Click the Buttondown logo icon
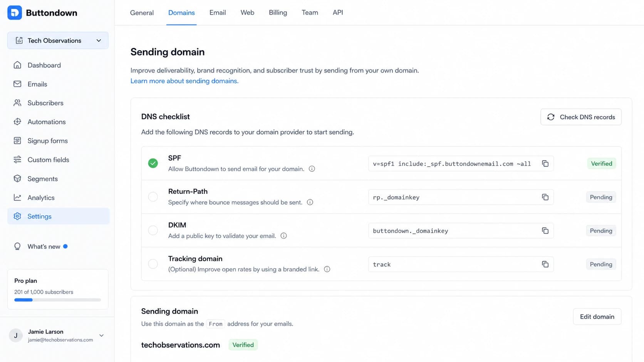Image resolution: width=644 pixels, height=362 pixels. click(x=15, y=13)
